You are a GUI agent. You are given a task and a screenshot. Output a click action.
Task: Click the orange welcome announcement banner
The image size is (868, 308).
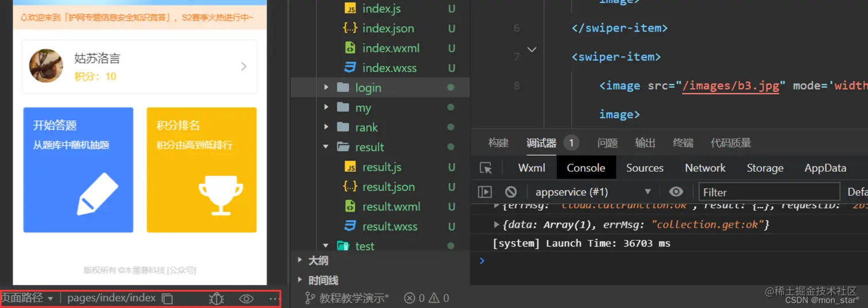tap(140, 17)
